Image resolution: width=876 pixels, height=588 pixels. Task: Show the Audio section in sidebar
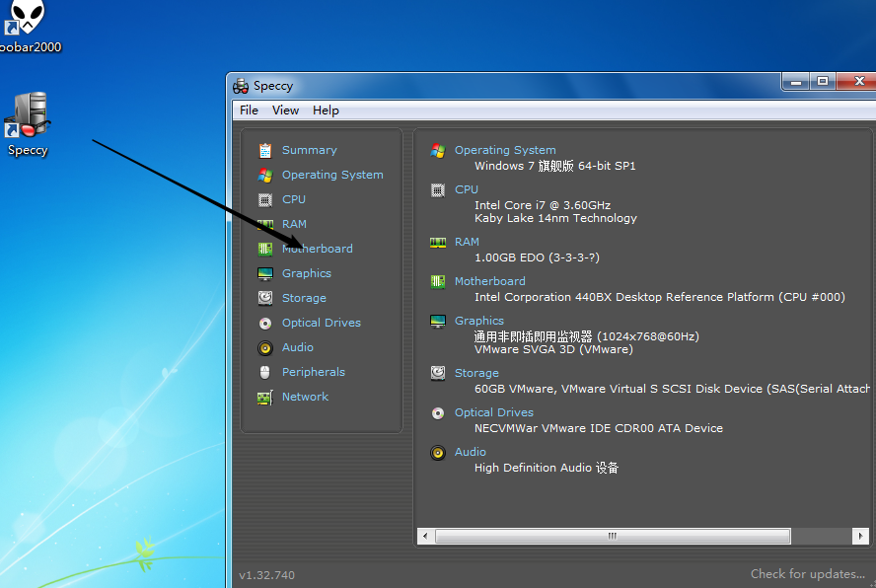[x=298, y=347]
